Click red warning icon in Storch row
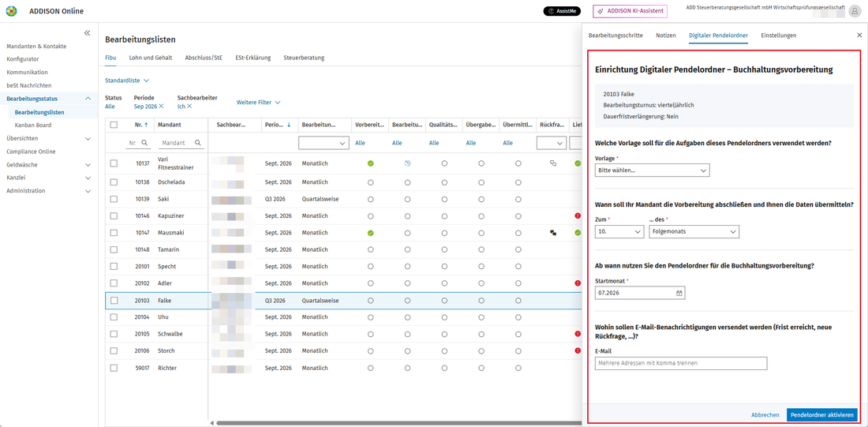Viewport: 868px width, 427px height. 578,350
